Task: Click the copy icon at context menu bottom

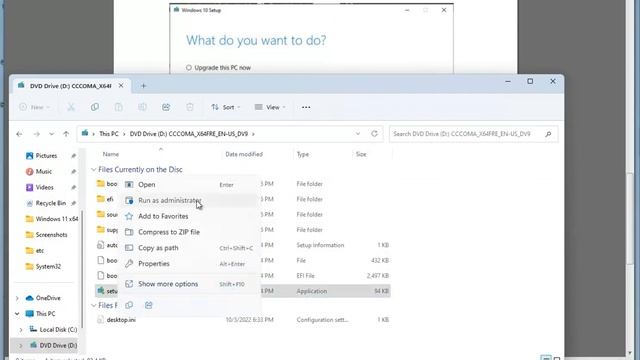Action: 129,305
